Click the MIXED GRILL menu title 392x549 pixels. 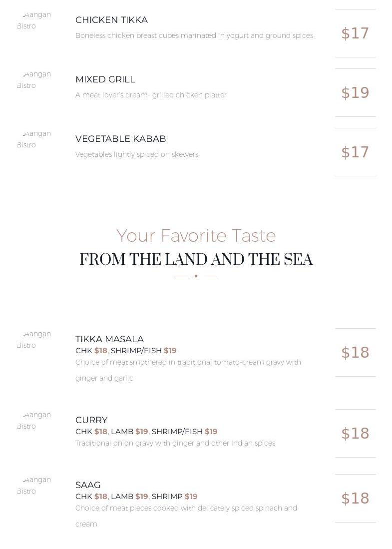click(x=105, y=79)
